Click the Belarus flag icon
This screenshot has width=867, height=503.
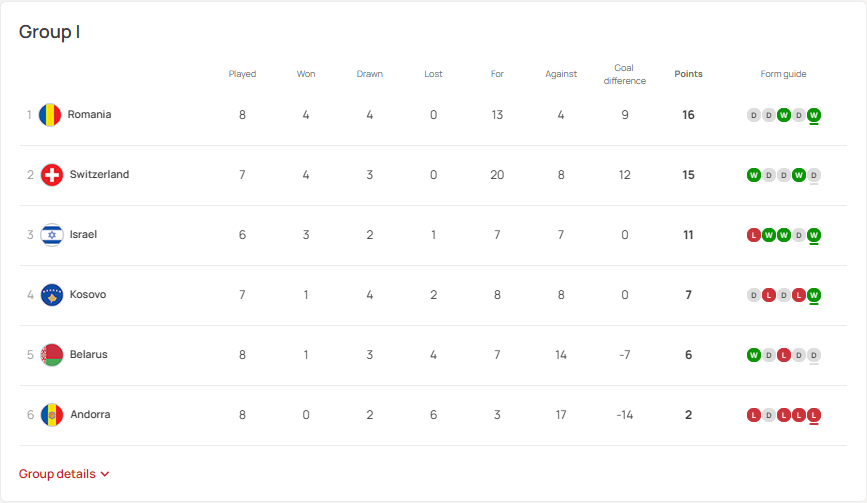coord(52,355)
